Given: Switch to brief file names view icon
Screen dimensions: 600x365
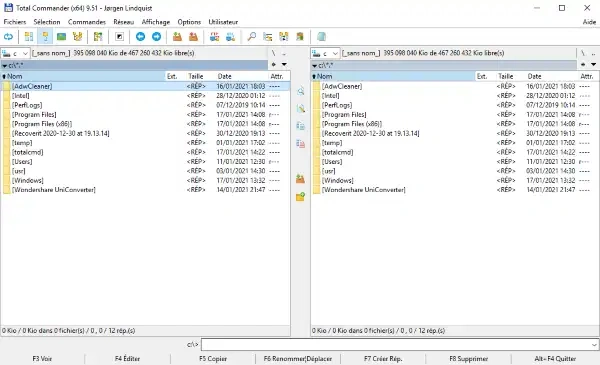Looking at the screenshot, I should click(29, 37).
